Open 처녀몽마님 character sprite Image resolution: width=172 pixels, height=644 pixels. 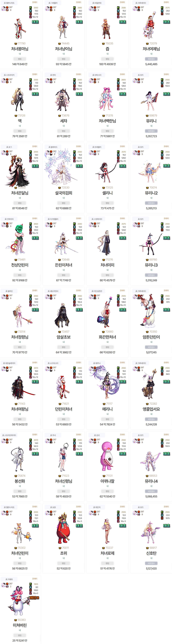click(x=20, y=28)
